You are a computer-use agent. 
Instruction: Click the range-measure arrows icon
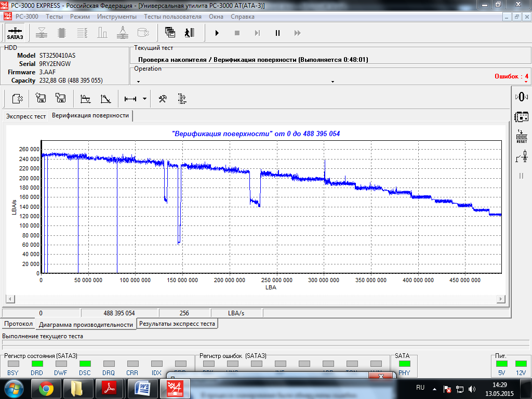pos(130,99)
